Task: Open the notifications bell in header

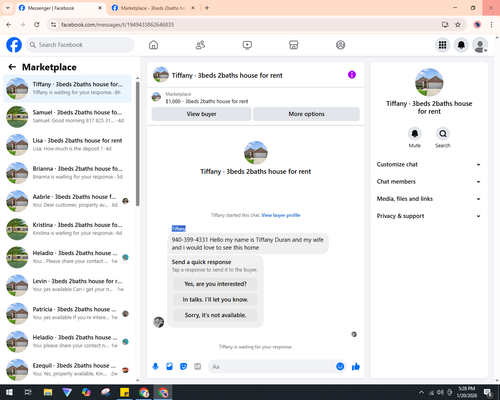Action: [461, 45]
